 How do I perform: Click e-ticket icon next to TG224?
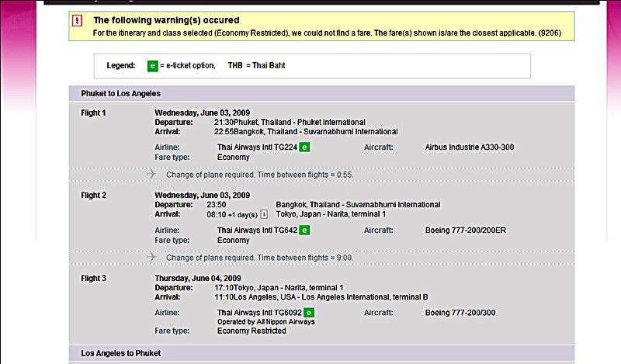(x=304, y=147)
